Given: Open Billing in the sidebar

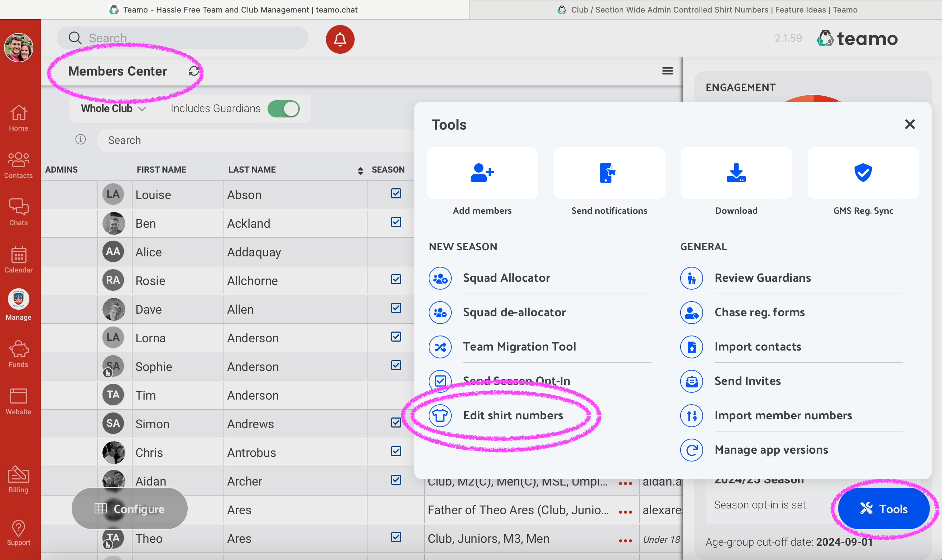Looking at the screenshot, I should [19, 480].
